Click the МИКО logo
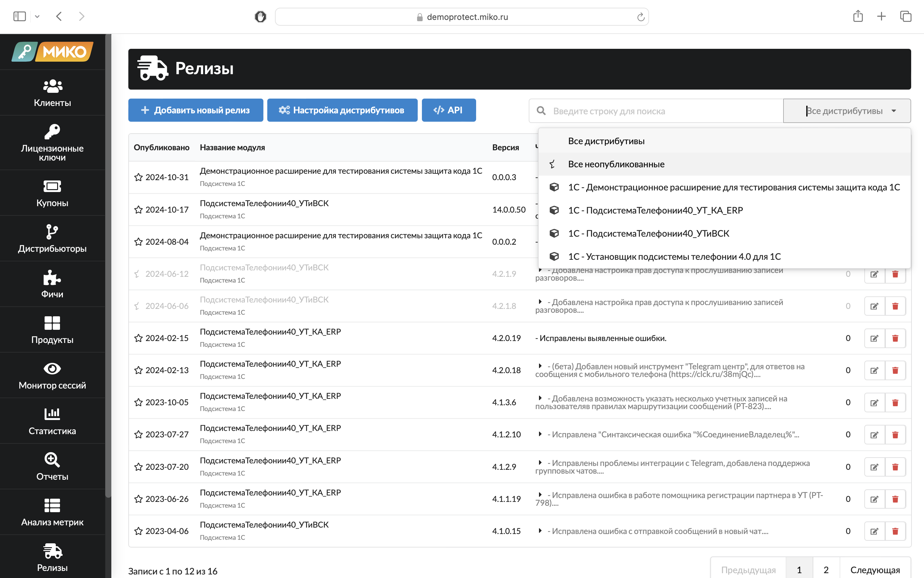Viewport: 924px width, 578px height. point(52,52)
